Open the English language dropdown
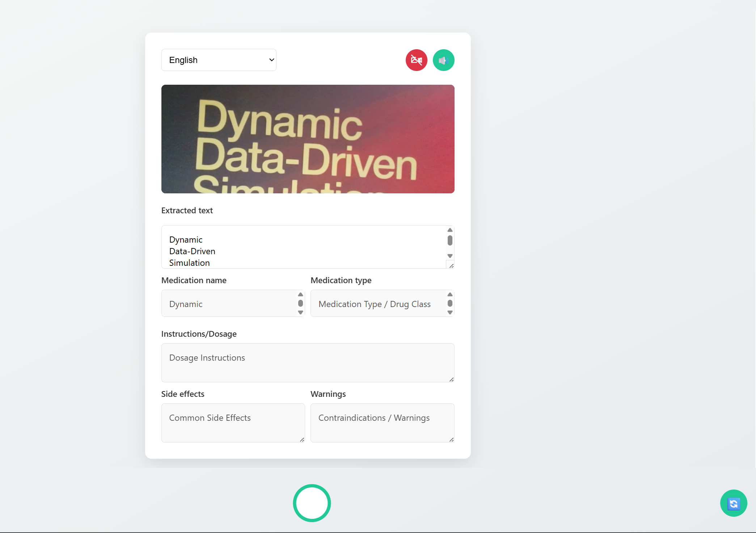Image resolution: width=756 pixels, height=533 pixels. point(219,60)
